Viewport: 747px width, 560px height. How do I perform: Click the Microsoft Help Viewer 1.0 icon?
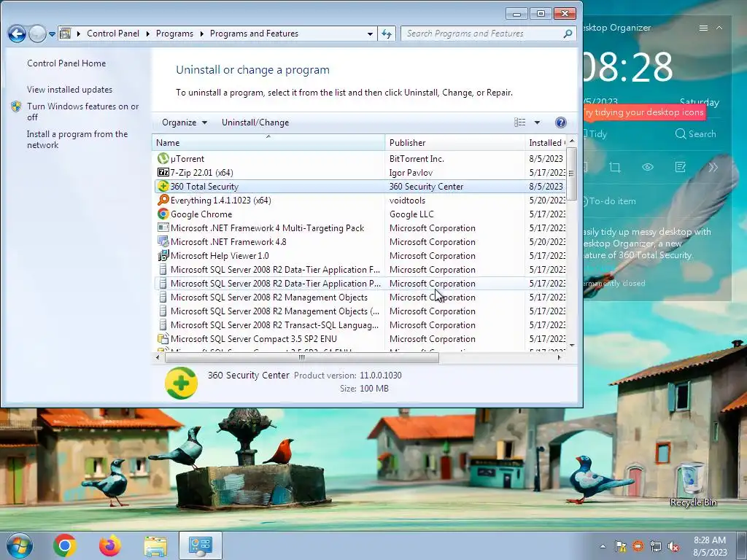[163, 255]
